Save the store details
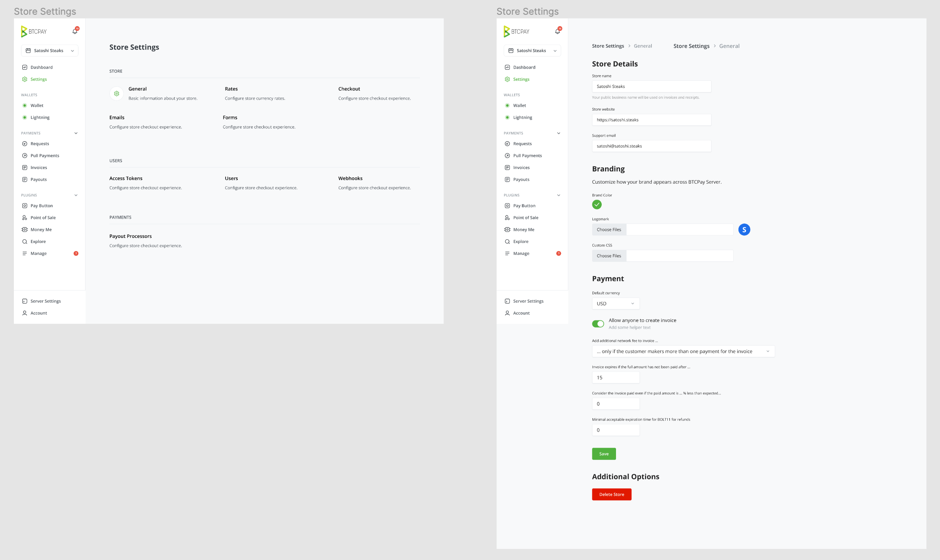940x560 pixels. [604, 454]
